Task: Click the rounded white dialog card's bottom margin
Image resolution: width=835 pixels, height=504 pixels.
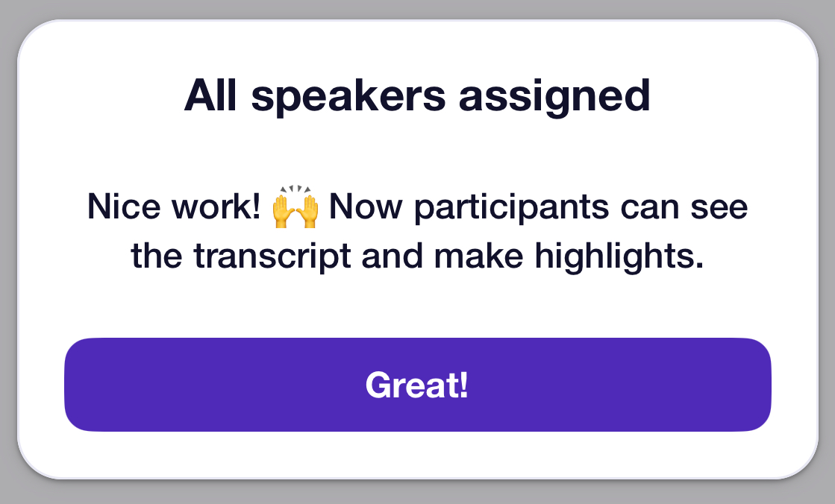Action: (x=418, y=455)
